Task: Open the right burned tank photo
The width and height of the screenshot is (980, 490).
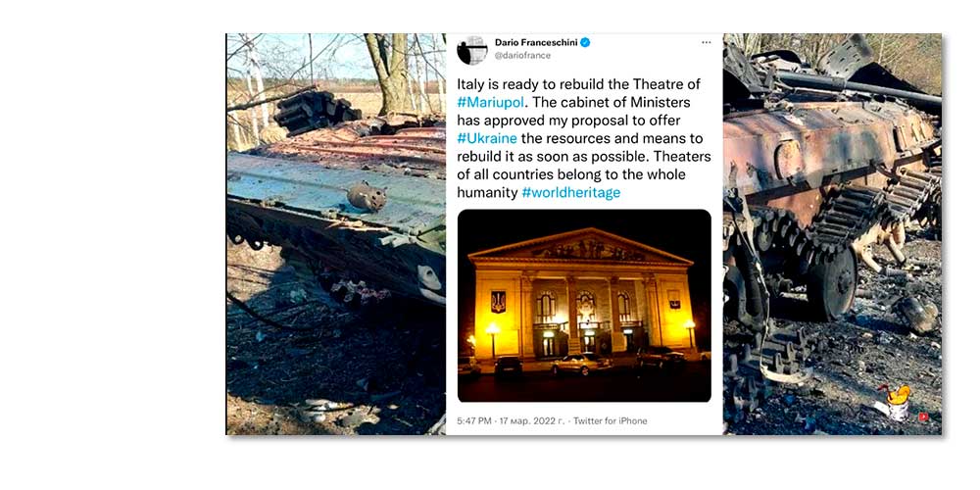Action: [832, 234]
